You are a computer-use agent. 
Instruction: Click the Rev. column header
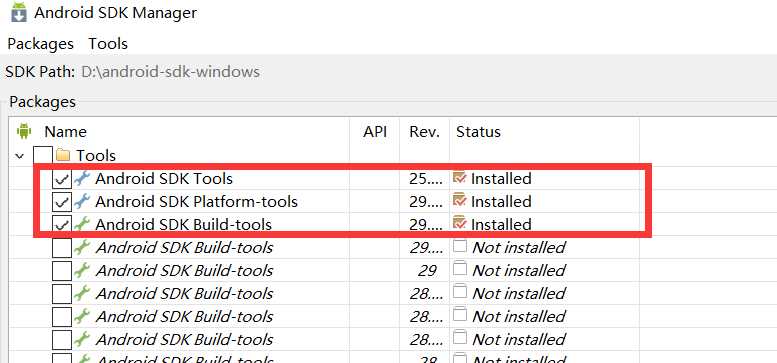point(424,132)
